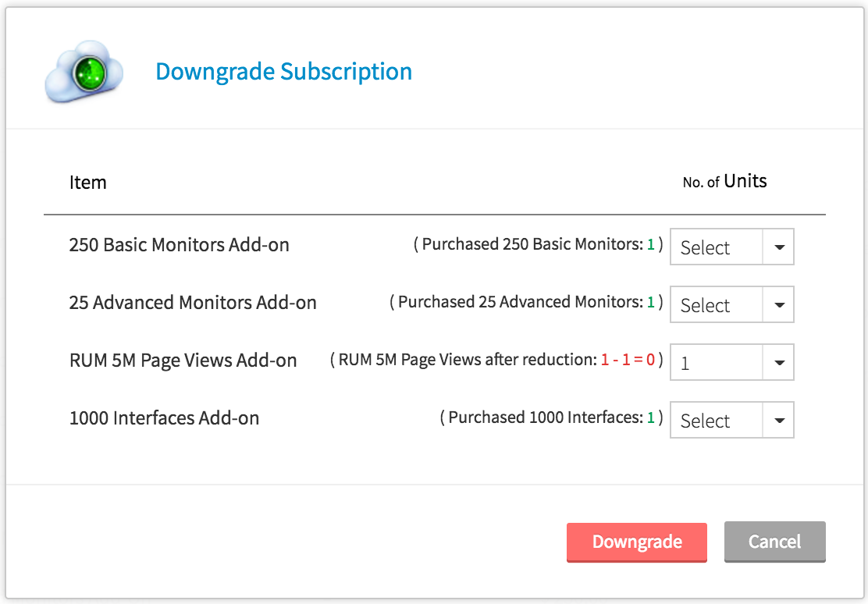This screenshot has width=868, height=604.
Task: Click the Purchased 250 Basic Monitors note
Action: coord(537,244)
